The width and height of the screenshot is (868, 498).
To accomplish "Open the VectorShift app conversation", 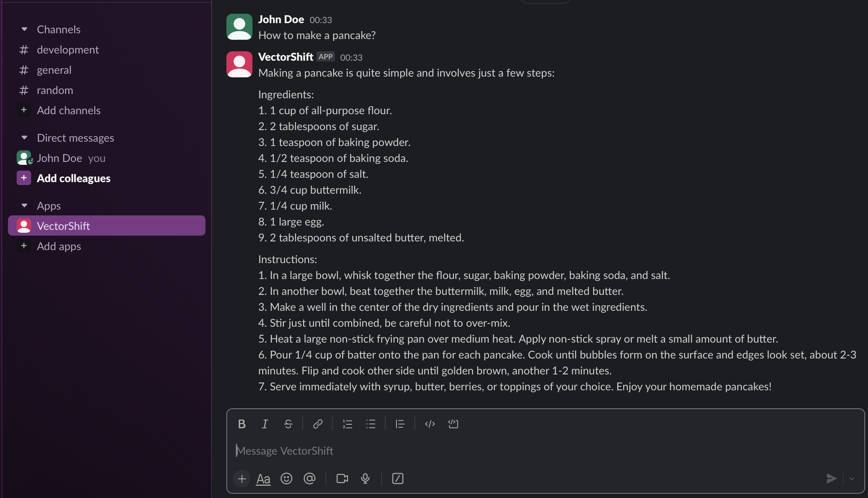I will (x=64, y=226).
